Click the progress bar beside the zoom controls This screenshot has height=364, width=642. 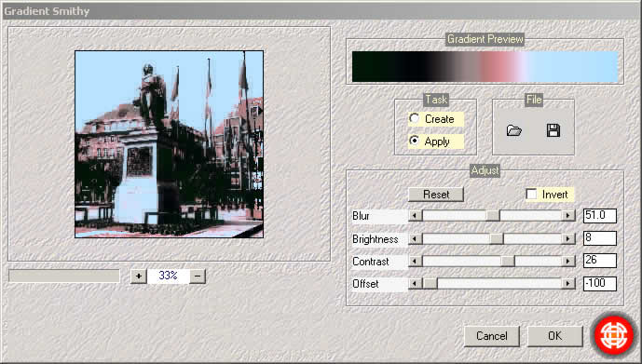pos(64,276)
